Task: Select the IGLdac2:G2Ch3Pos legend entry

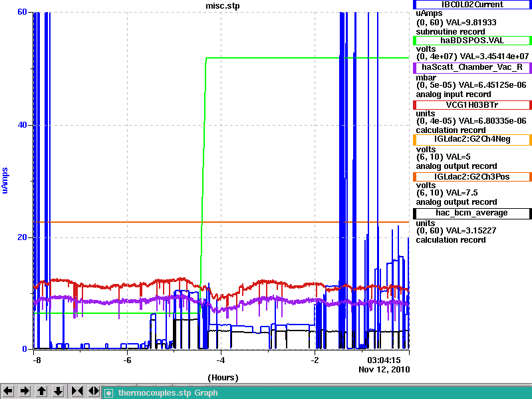Action: click(472, 177)
